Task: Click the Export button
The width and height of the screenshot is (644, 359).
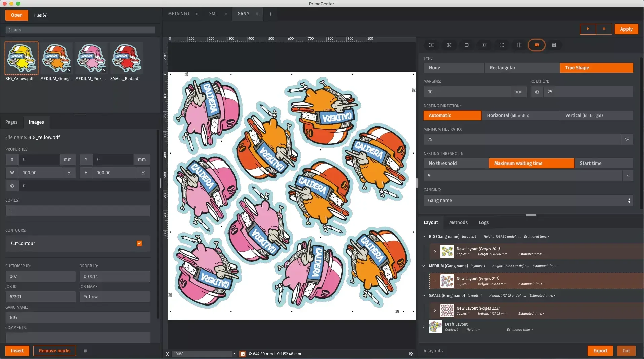Action: click(600, 351)
